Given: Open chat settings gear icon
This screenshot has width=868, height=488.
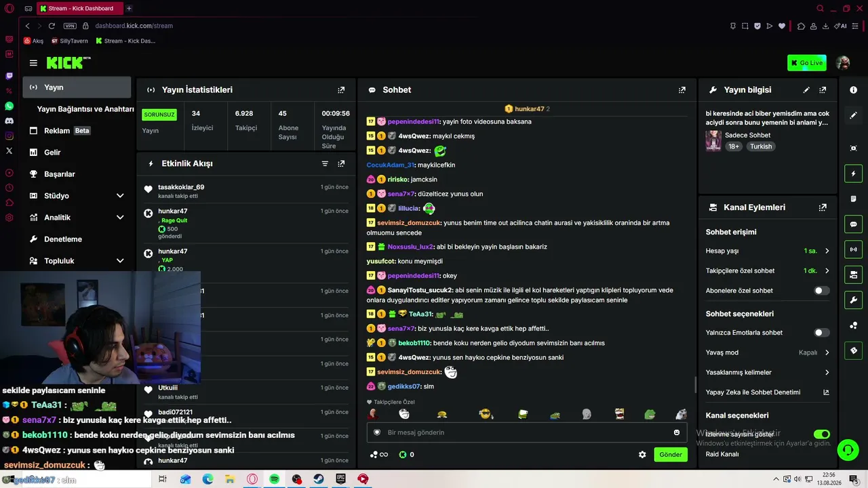Looking at the screenshot, I should (x=642, y=455).
